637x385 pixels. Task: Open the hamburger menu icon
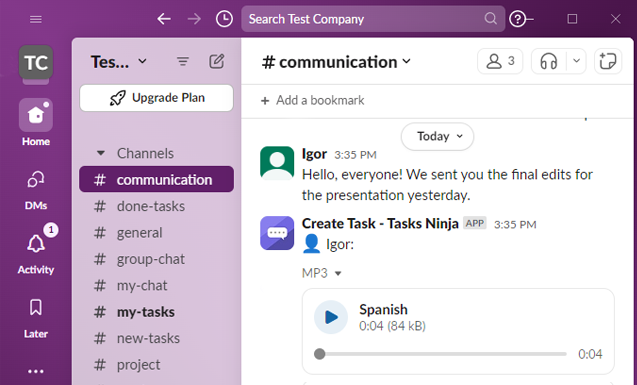36,19
